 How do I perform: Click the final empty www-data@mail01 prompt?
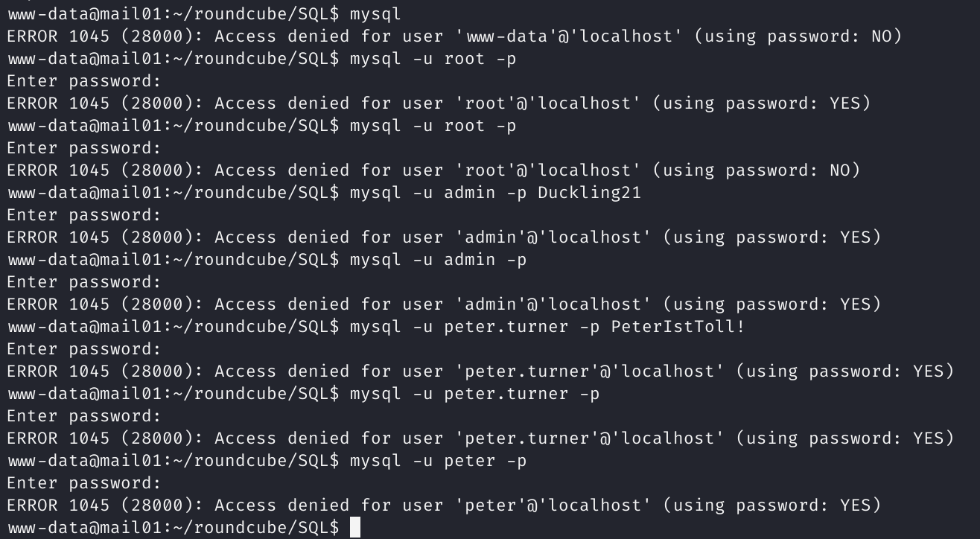173,528
